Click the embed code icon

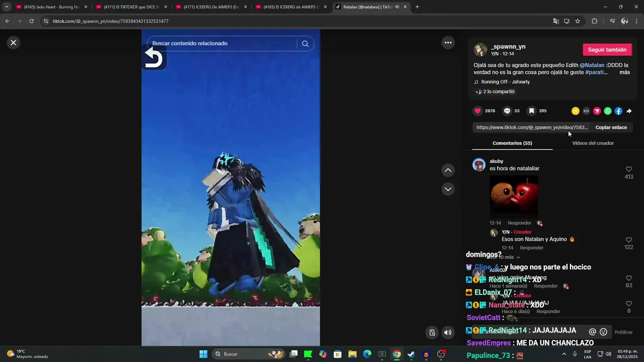[x=586, y=111]
